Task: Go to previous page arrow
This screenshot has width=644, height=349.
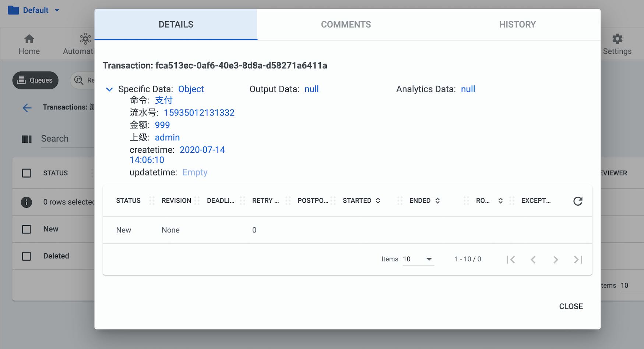Action: tap(533, 260)
